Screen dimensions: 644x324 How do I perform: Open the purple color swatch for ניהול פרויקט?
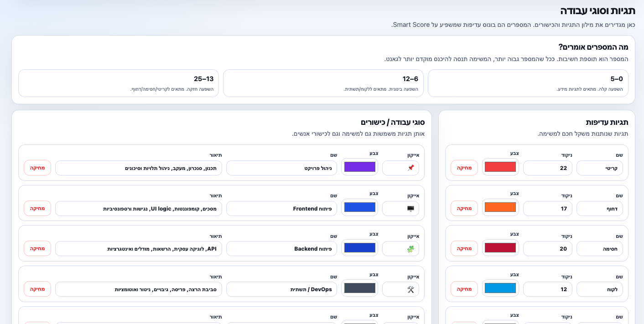[360, 167]
